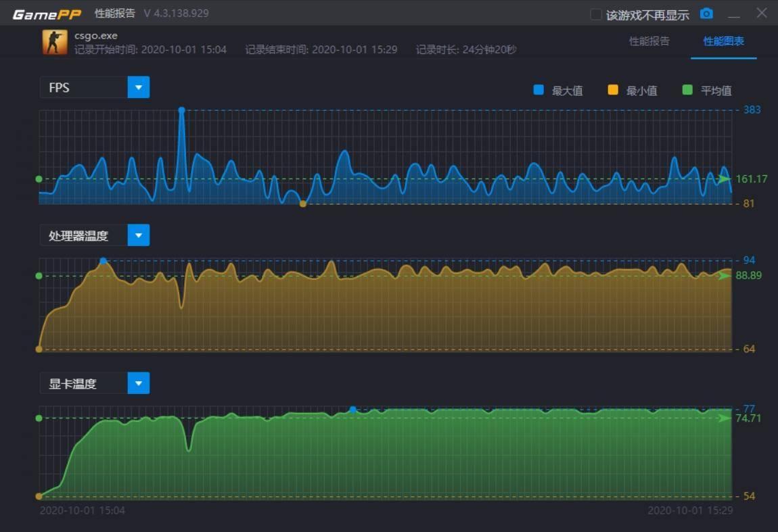The image size is (778, 532).
Task: Click the FPS maximum point marker at 383
Action: coord(181,110)
